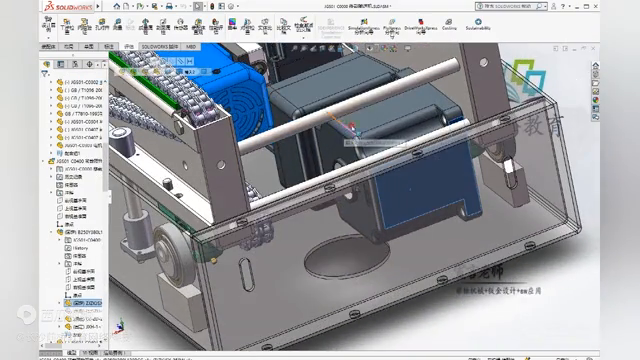Image resolution: width=640 pixels, height=360 pixels.
Task: Switch to the SOLIDWORKS add-ins tab
Action: [160, 47]
